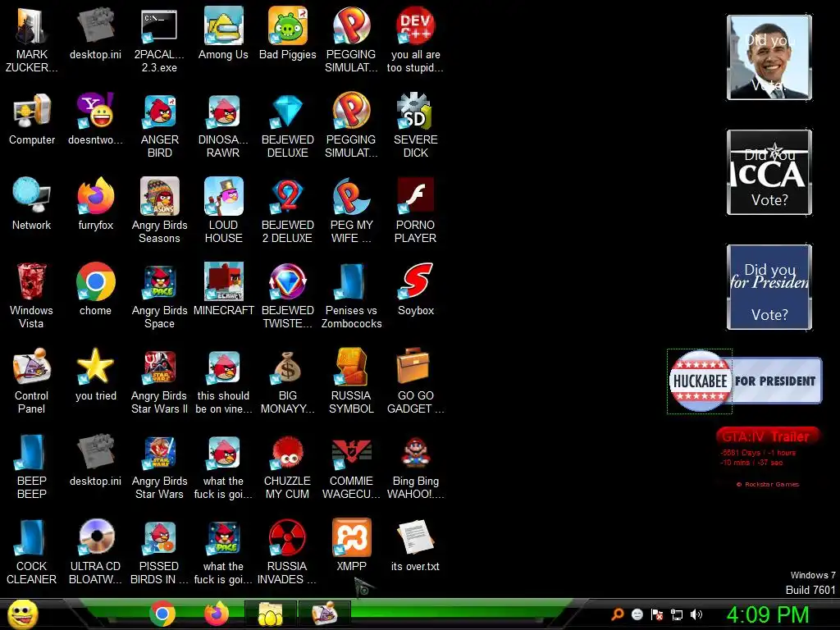The width and height of the screenshot is (840, 630).
Task: Open the file folders taskbar button
Action: [x=271, y=614]
